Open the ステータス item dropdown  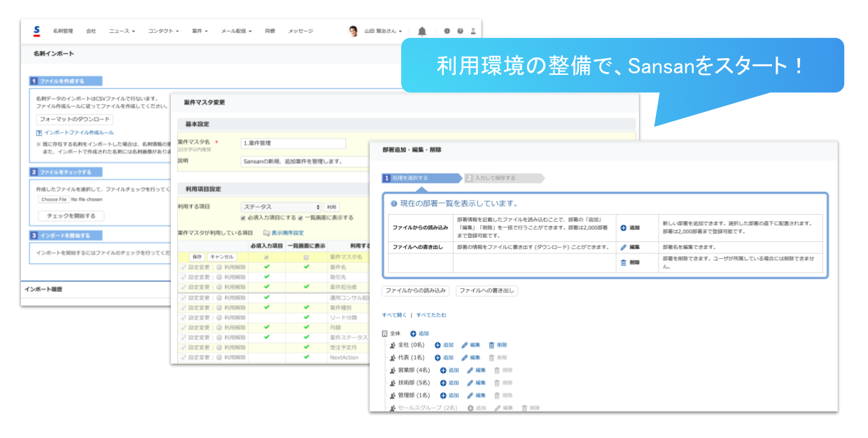[281, 207]
